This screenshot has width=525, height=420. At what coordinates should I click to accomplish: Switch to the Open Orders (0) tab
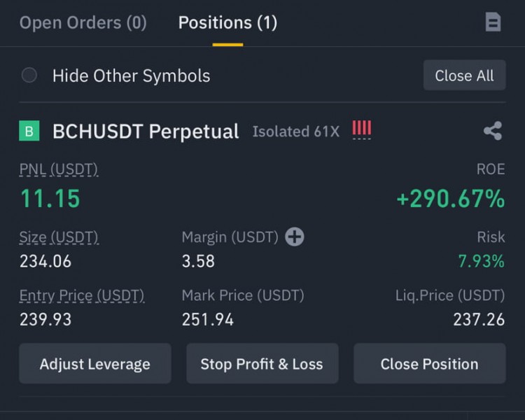[x=83, y=22]
